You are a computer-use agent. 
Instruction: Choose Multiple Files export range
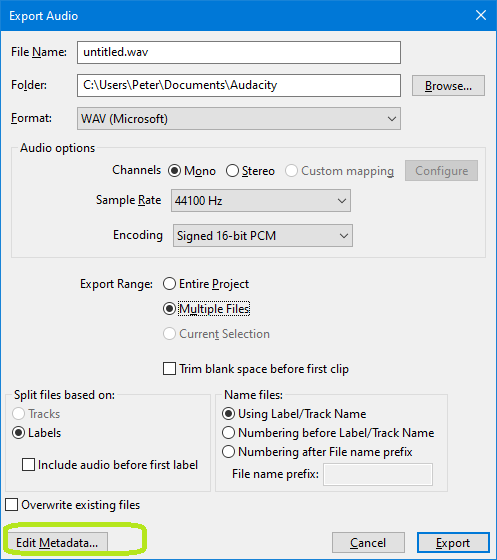click(206, 309)
